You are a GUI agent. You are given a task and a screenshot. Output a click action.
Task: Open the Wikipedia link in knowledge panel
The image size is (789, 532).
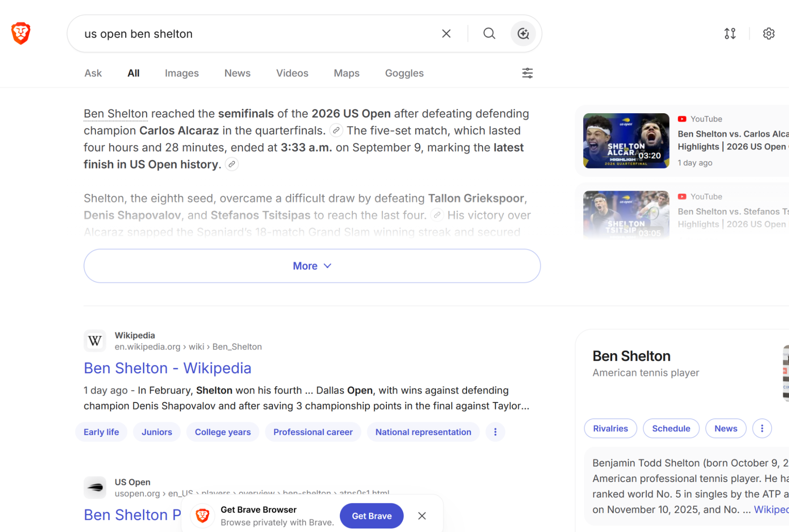771,510
